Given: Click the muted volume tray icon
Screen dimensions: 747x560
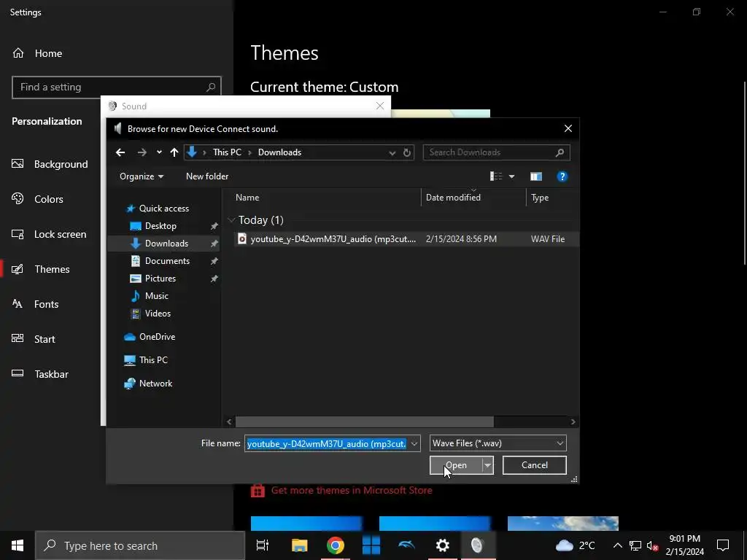Looking at the screenshot, I should pos(652,545).
